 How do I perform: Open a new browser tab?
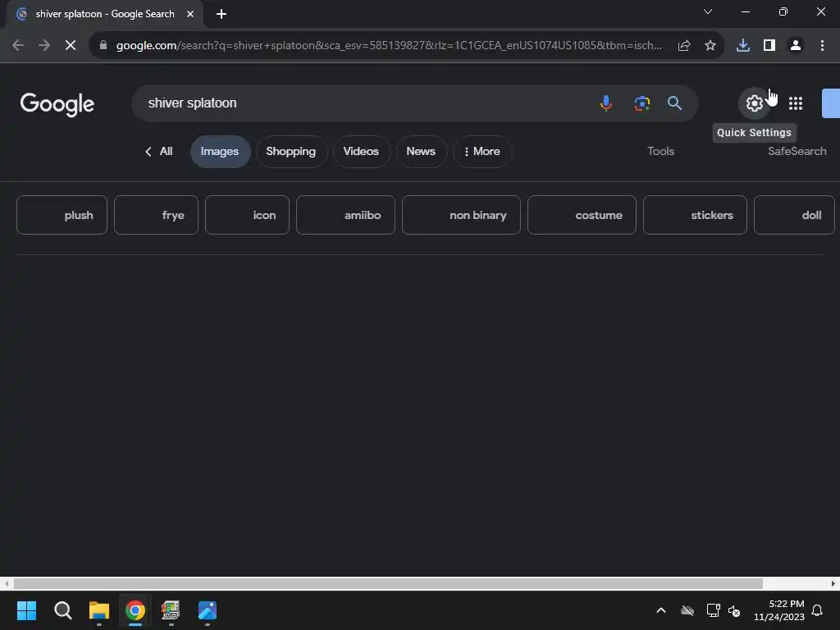point(221,14)
